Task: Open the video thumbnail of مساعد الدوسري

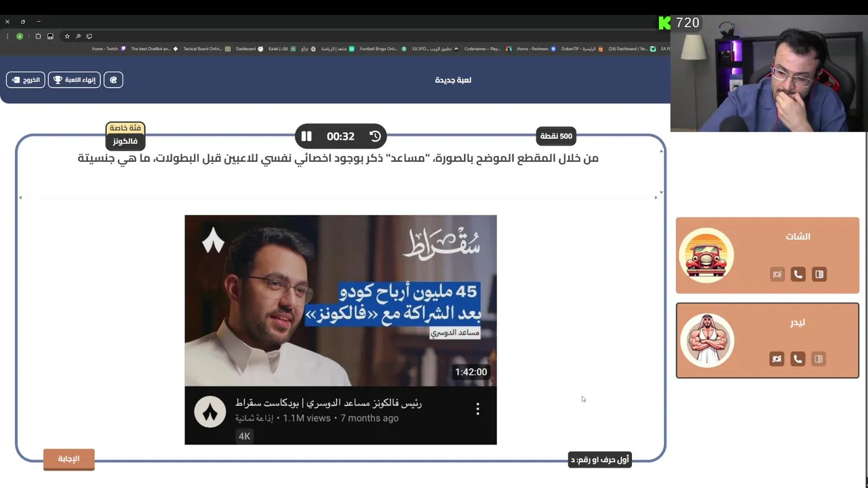Action: pyautogui.click(x=340, y=300)
